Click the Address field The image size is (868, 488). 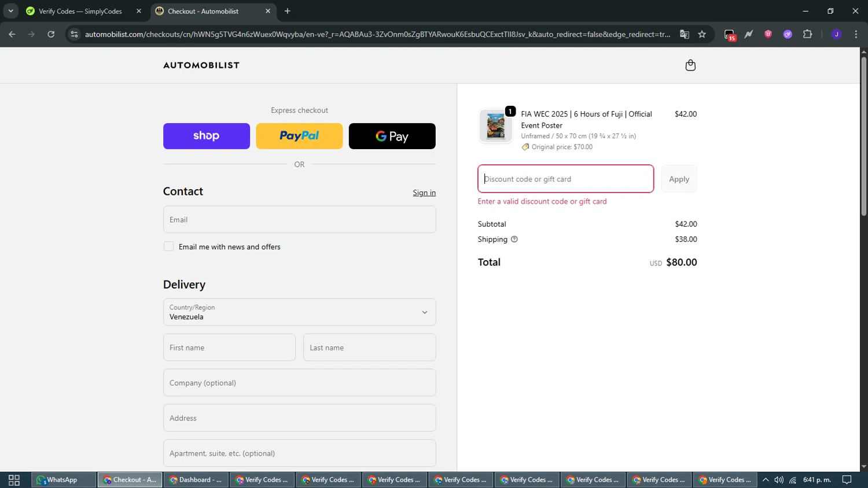299,418
